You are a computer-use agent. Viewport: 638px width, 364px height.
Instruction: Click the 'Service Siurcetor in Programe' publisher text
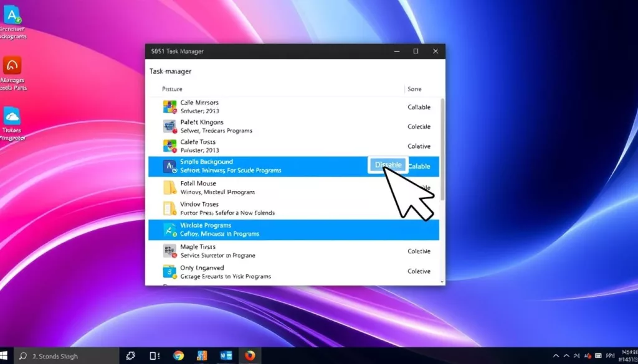217,256
